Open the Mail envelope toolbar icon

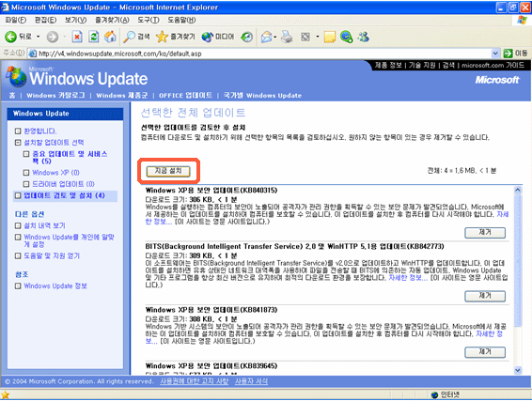coord(267,37)
